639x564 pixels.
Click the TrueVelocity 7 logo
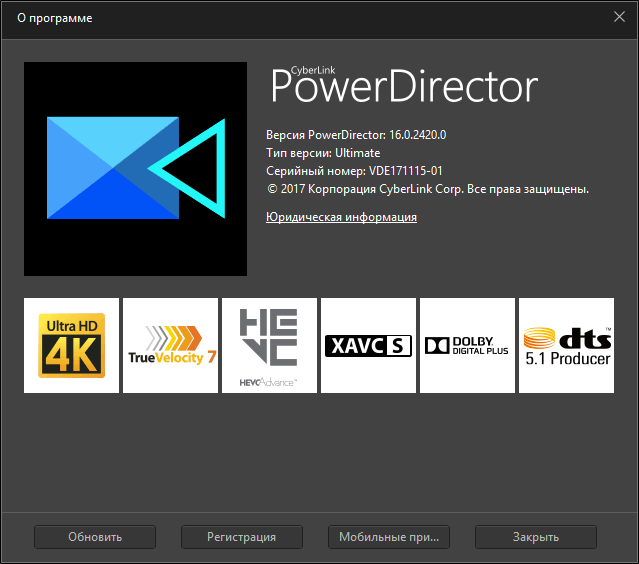[170, 345]
